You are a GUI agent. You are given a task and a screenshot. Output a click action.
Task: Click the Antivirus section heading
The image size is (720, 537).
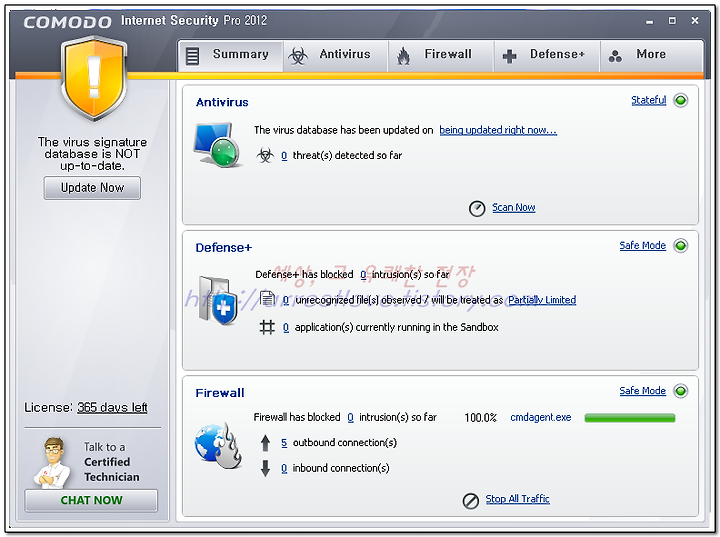click(x=222, y=102)
